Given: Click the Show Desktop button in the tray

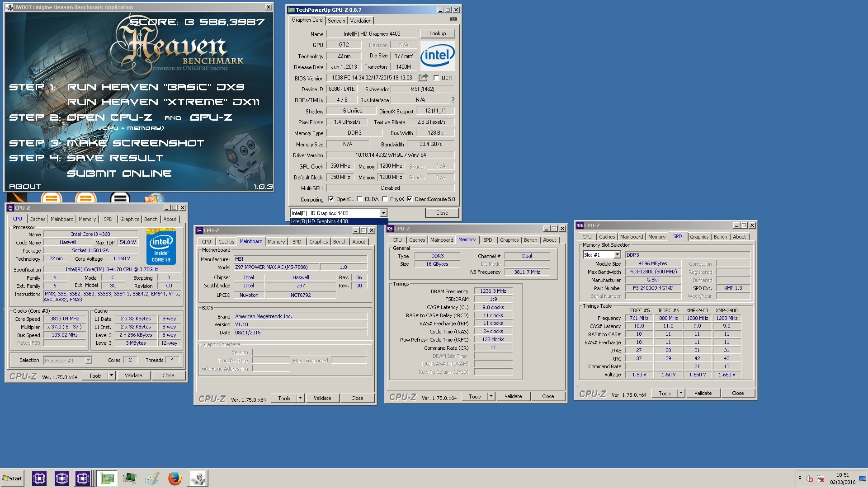Looking at the screenshot, I should (x=863, y=479).
